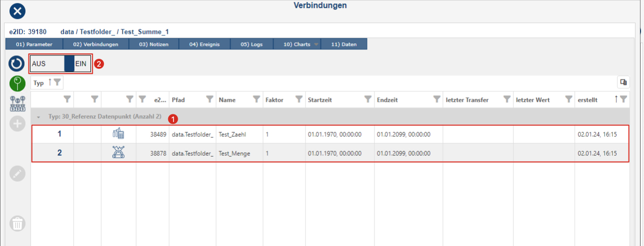Screen dimensions: 644x246
Task: Collapse the 30_Referenz Datenpunkt group
Action: 39,117
